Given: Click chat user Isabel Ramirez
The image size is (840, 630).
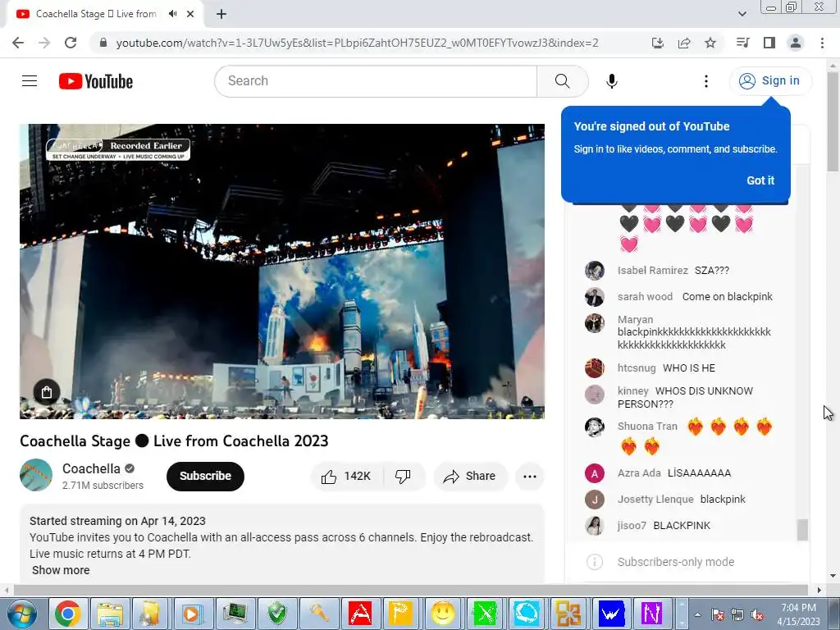Looking at the screenshot, I should tap(652, 271).
